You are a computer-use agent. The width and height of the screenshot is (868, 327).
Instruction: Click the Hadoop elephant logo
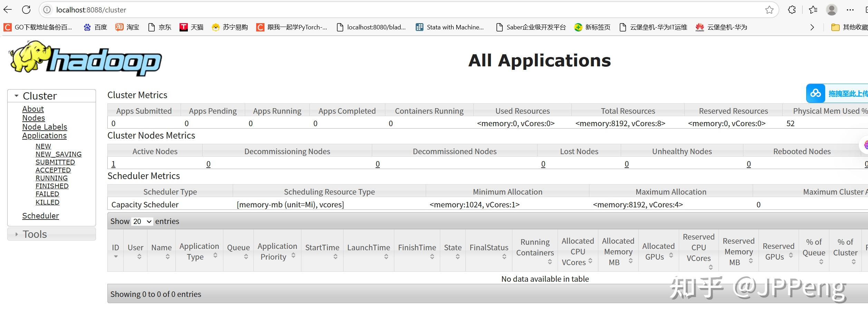(29, 57)
